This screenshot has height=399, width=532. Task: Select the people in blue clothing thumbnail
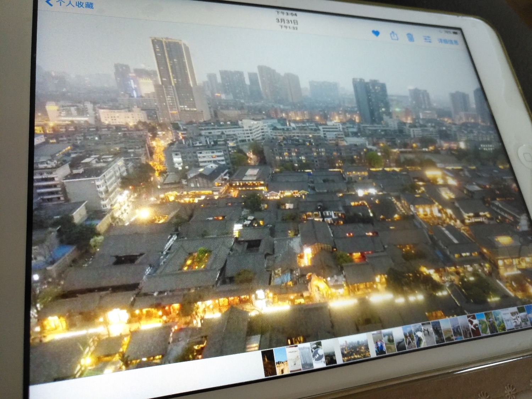[x=379, y=343]
